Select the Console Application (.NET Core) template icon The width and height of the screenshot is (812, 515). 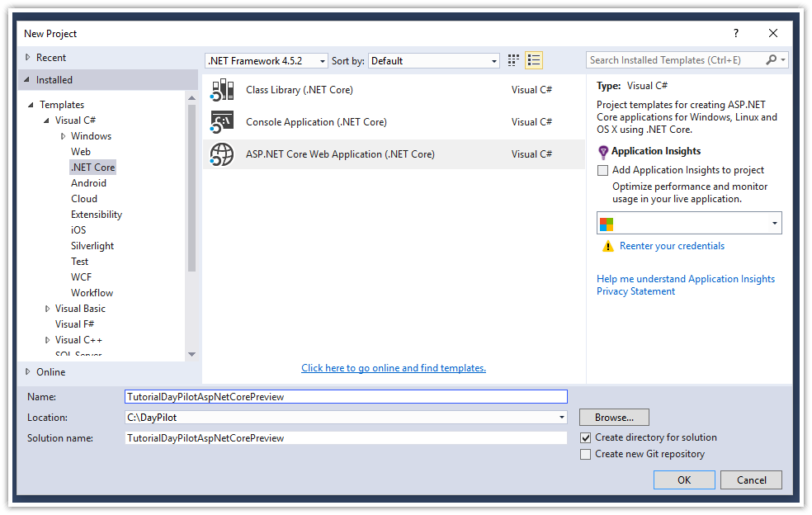pyautogui.click(x=222, y=122)
